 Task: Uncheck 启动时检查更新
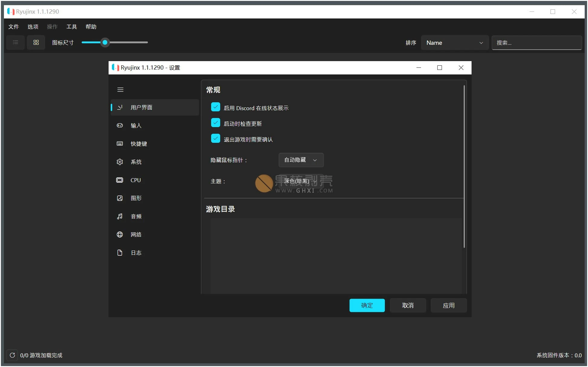click(x=215, y=123)
